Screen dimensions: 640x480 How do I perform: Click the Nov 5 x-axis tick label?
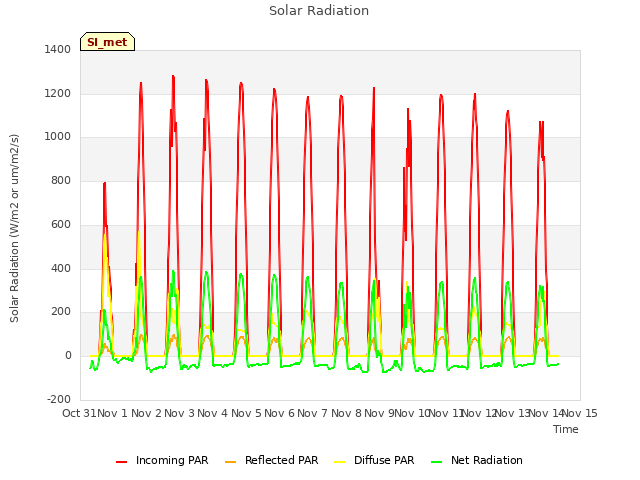click(246, 413)
